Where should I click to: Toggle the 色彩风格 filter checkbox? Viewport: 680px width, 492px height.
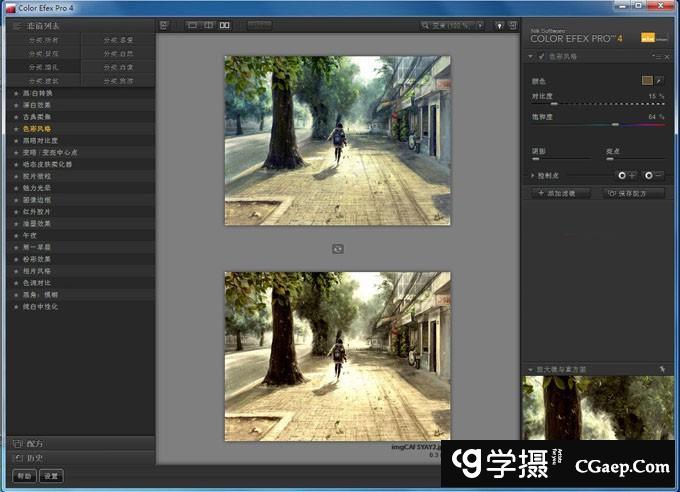541,58
